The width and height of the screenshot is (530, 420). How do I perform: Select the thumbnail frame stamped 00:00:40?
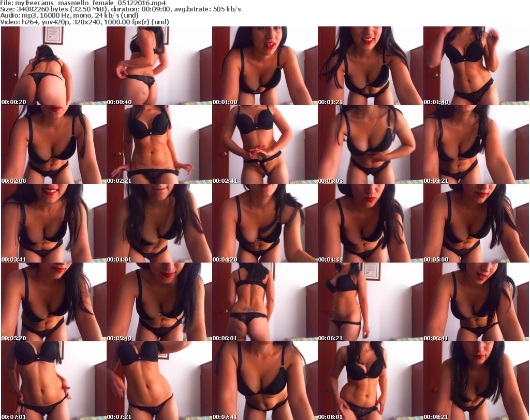[159, 66]
